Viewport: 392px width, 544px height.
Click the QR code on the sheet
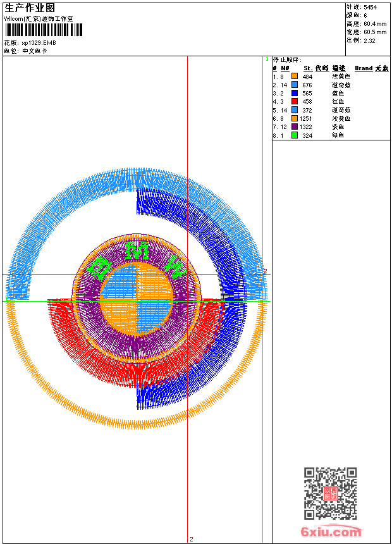coord(330,493)
